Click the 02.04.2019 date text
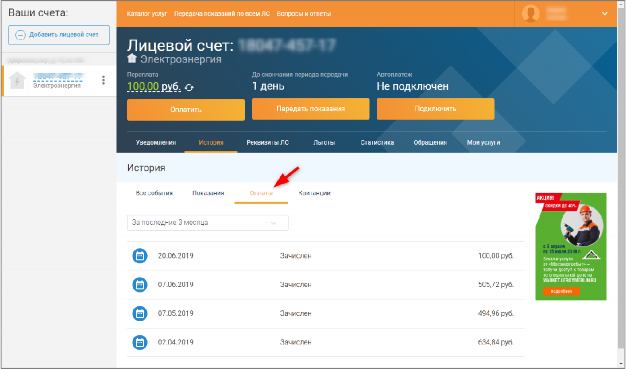Image resolution: width=626 pixels, height=369 pixels. click(x=176, y=342)
